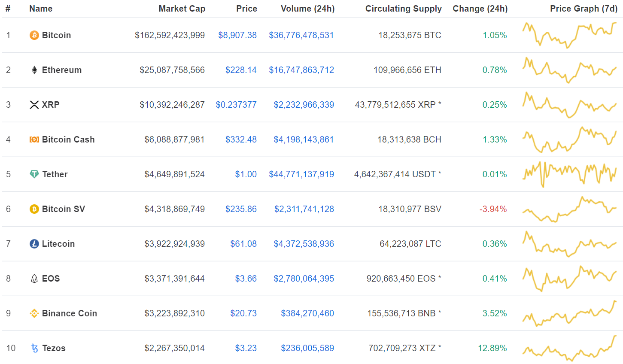Open the Tezos name link
This screenshot has height=364, width=623.
pyautogui.click(x=54, y=348)
